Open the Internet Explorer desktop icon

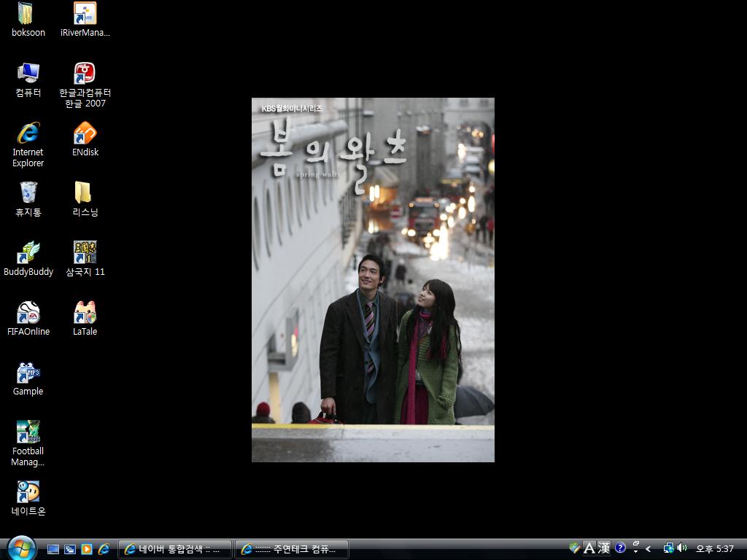click(x=28, y=144)
